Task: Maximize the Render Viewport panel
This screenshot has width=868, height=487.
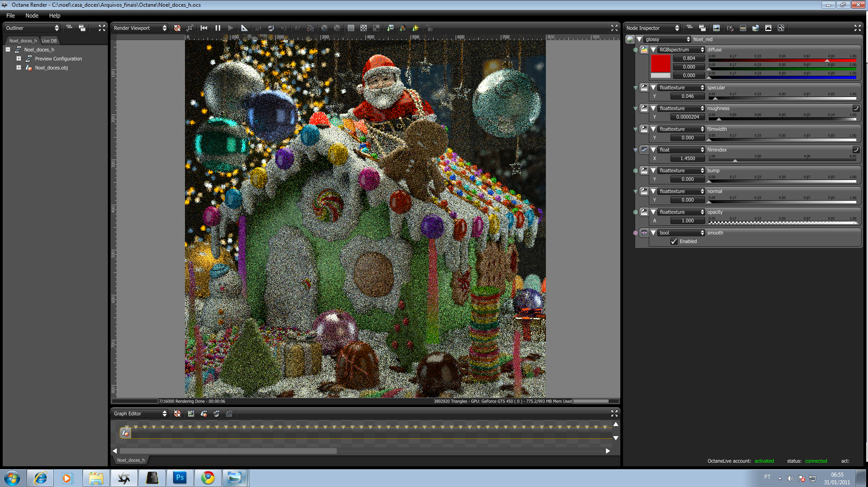Action: [x=614, y=28]
